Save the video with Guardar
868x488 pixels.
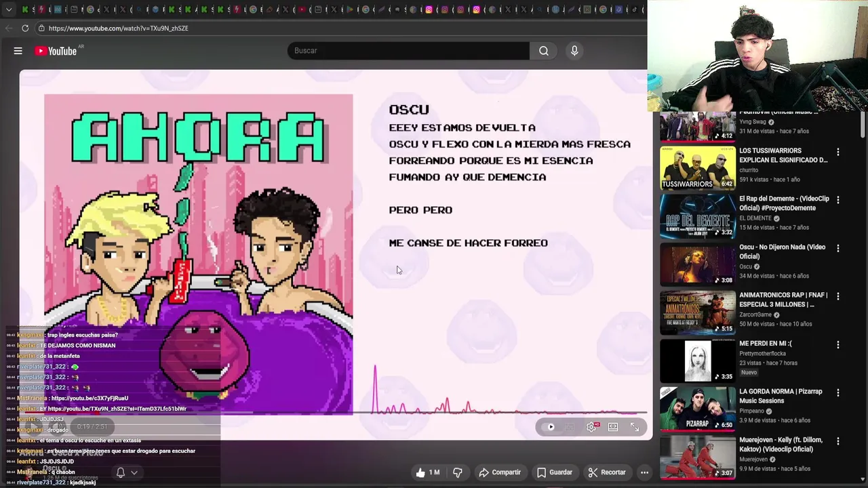point(554,472)
